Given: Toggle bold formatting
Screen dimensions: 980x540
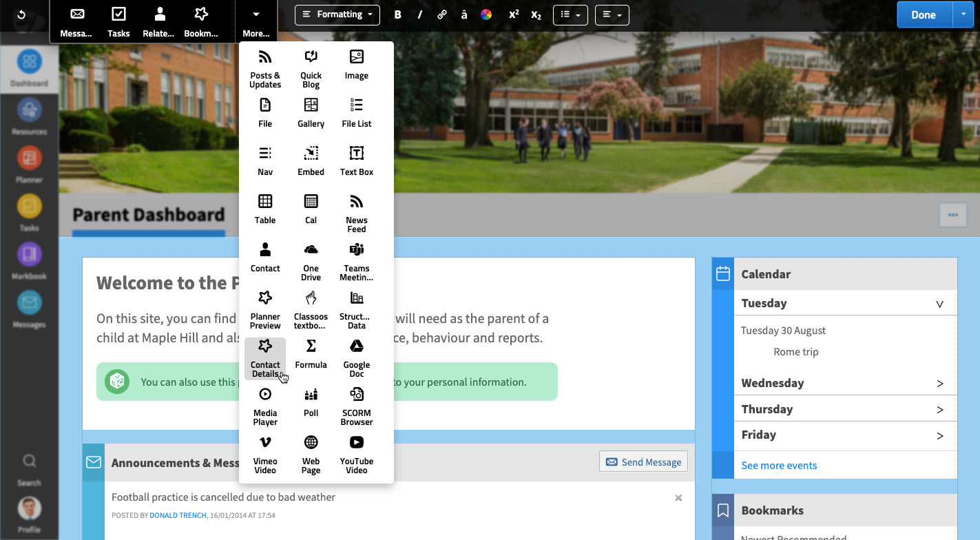Looking at the screenshot, I should [x=397, y=14].
